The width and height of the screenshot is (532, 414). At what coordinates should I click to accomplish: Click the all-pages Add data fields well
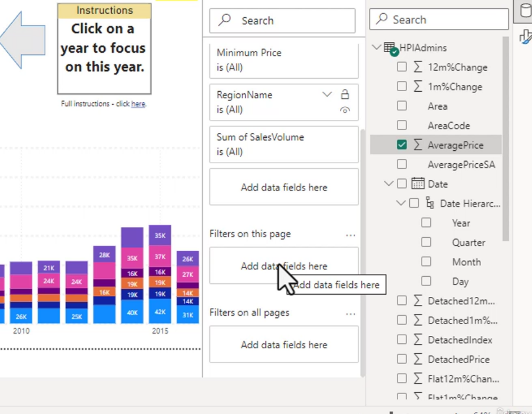click(284, 345)
